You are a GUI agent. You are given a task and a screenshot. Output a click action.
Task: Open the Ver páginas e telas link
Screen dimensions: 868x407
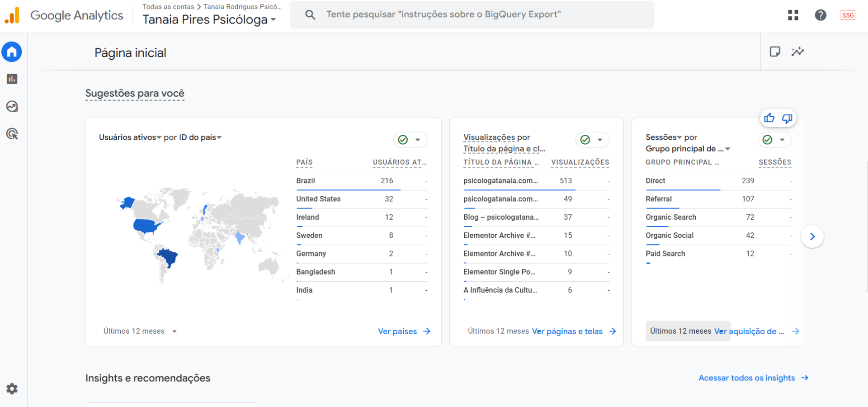click(567, 331)
